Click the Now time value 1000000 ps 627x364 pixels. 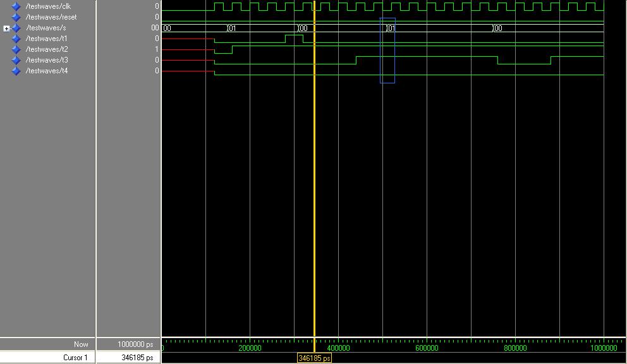[x=135, y=344]
